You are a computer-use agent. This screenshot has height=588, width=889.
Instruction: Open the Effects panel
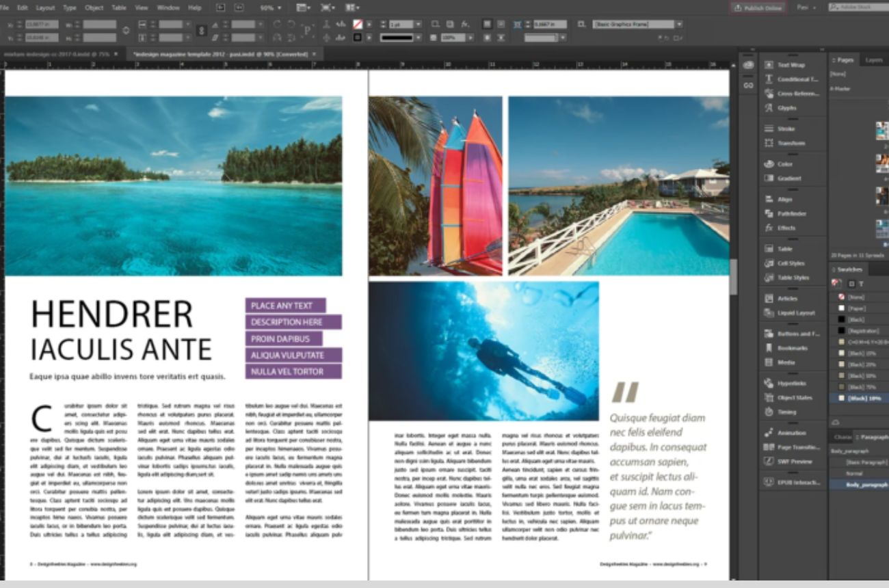[786, 228]
